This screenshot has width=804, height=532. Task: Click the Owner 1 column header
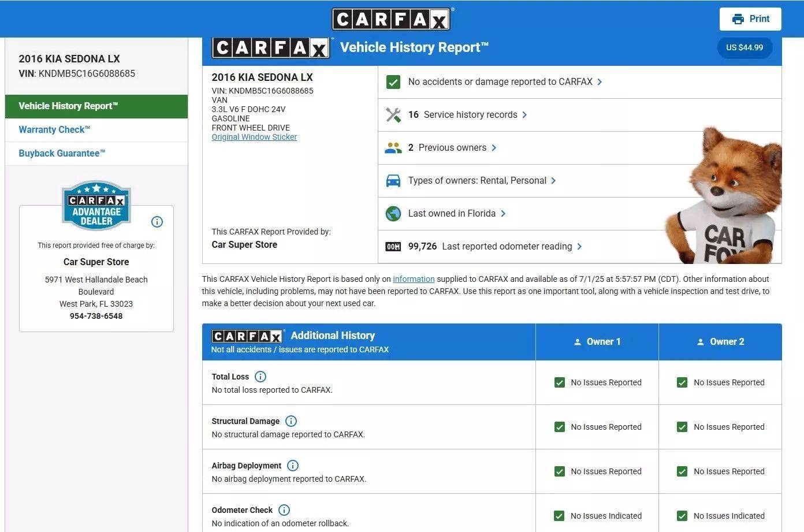[597, 342]
